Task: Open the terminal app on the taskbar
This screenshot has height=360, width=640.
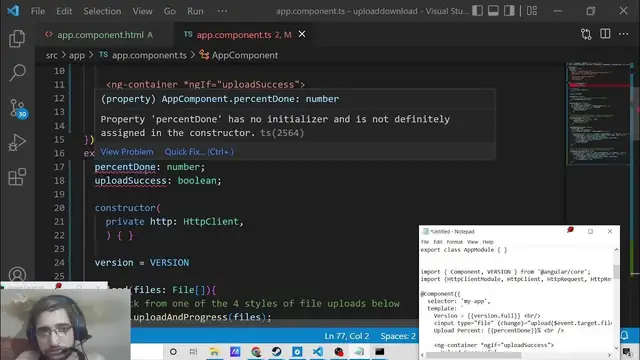Action: click(380, 351)
